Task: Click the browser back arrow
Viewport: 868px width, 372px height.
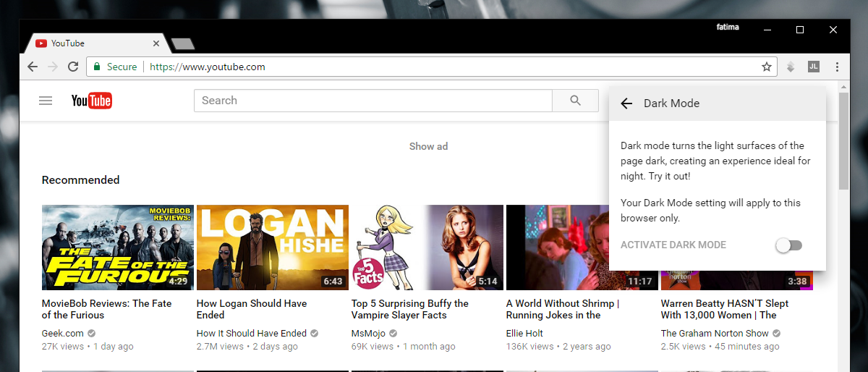Action: [32, 67]
